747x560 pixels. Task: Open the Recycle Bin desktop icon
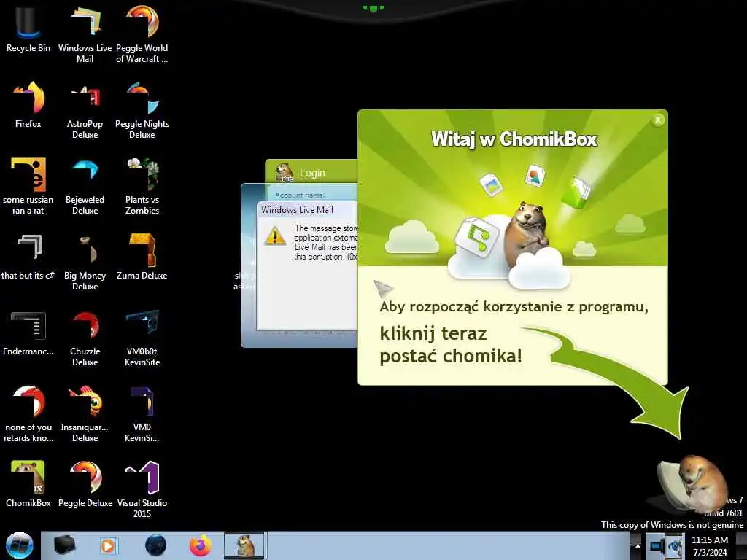[28, 28]
